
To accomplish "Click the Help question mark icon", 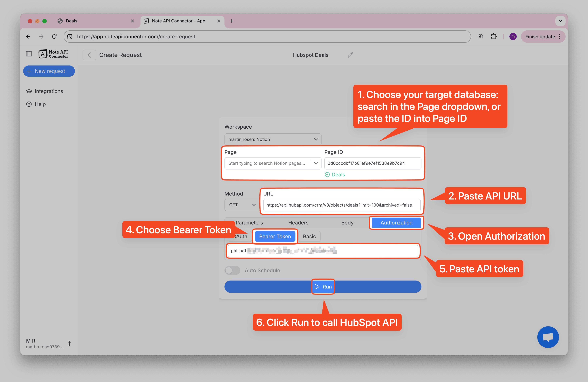I will 29,104.
